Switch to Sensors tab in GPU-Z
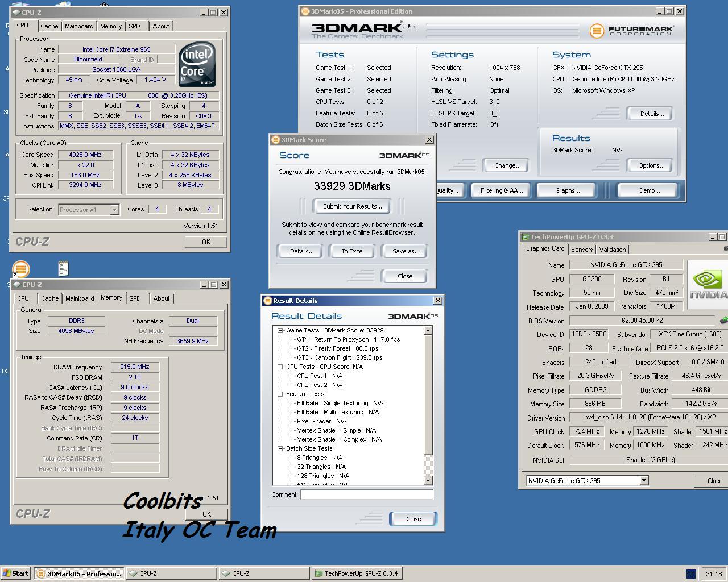The image size is (728, 582). click(x=582, y=250)
